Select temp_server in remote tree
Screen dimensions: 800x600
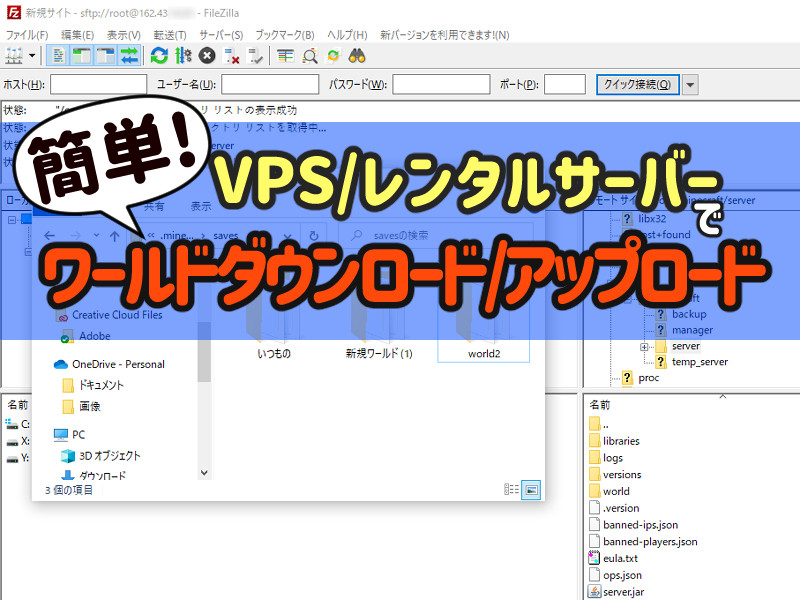pos(699,362)
